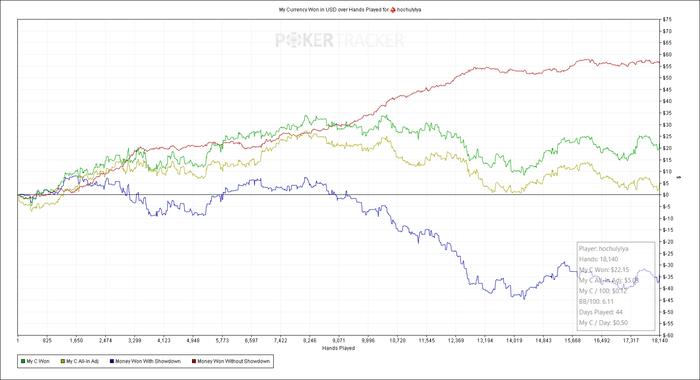
Task: Click the $-60 label on the currency axis
Action: tap(668, 335)
